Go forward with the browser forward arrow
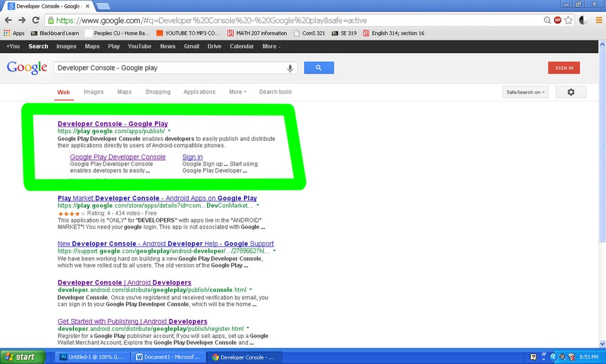Screen dimensions: 606x364 (x=22, y=20)
